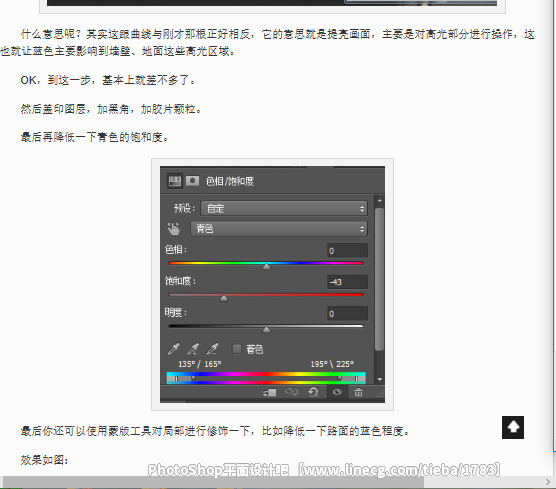Enable the 着色 colorize checkbox
556x489 pixels.
[x=237, y=349]
